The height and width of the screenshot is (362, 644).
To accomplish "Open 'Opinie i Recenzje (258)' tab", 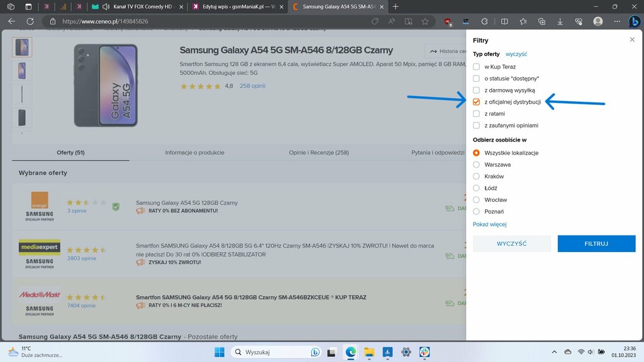I will [x=319, y=152].
